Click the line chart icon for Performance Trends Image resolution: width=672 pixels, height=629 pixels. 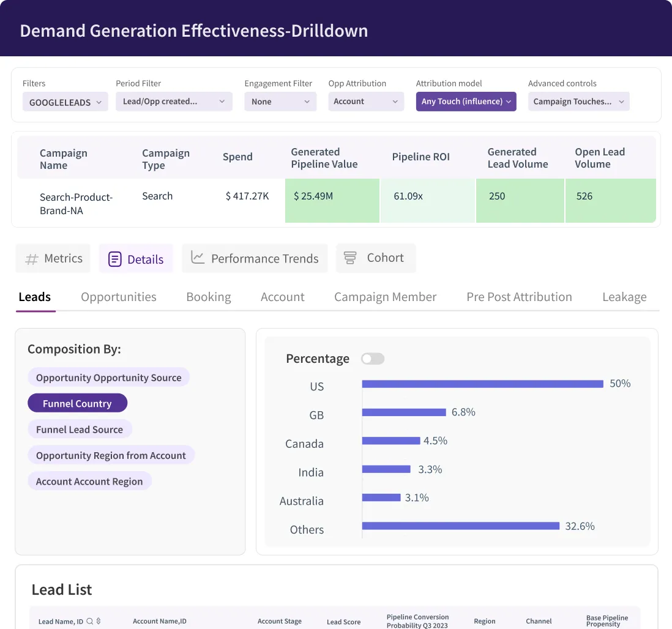[198, 257]
